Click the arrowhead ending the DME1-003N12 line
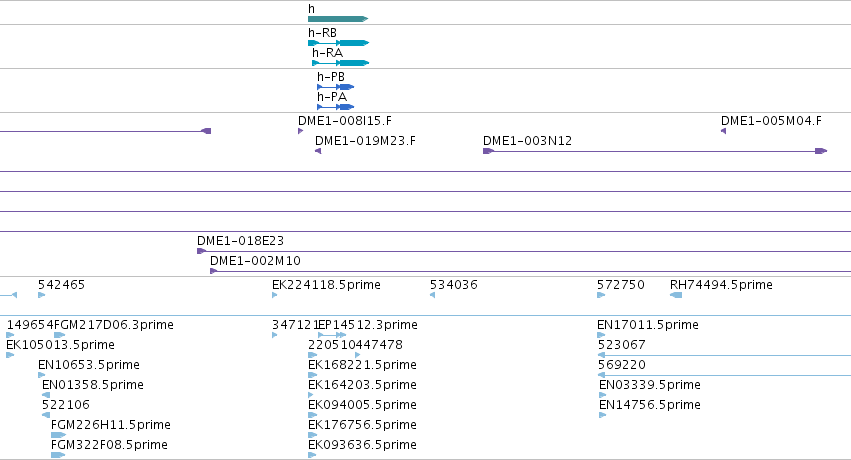Viewport: 851px width, 460px height. click(x=821, y=151)
